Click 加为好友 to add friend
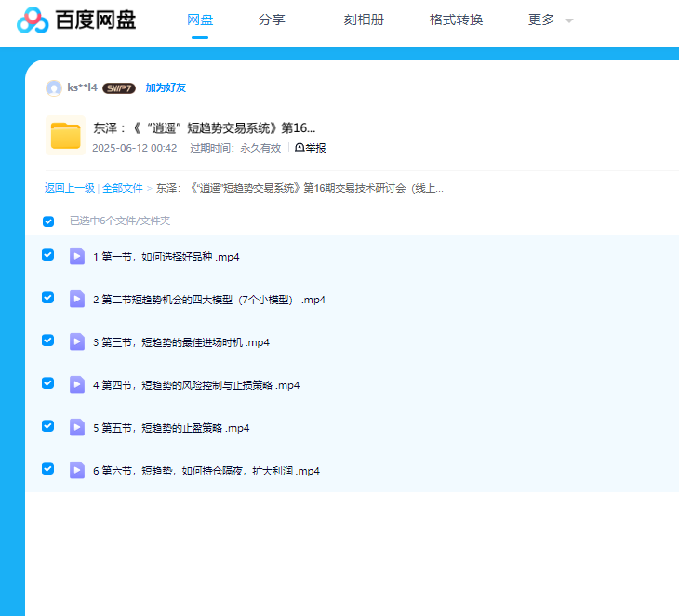Image resolution: width=679 pixels, height=616 pixels. click(166, 88)
